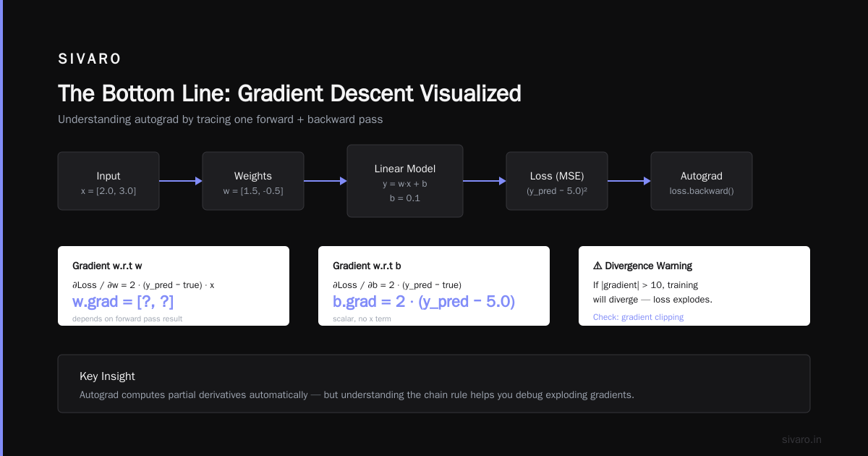Click arrow between Input and Weights
868x456 pixels.
(x=181, y=181)
